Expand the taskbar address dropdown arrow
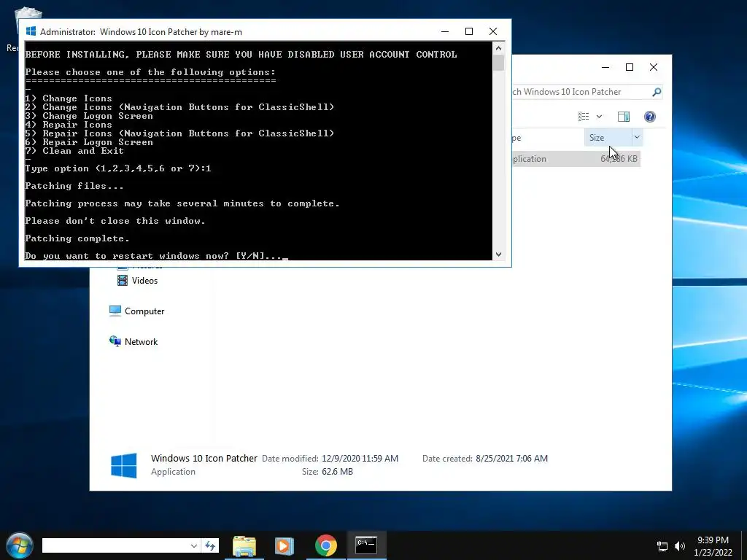This screenshot has width=747, height=560. click(x=193, y=545)
